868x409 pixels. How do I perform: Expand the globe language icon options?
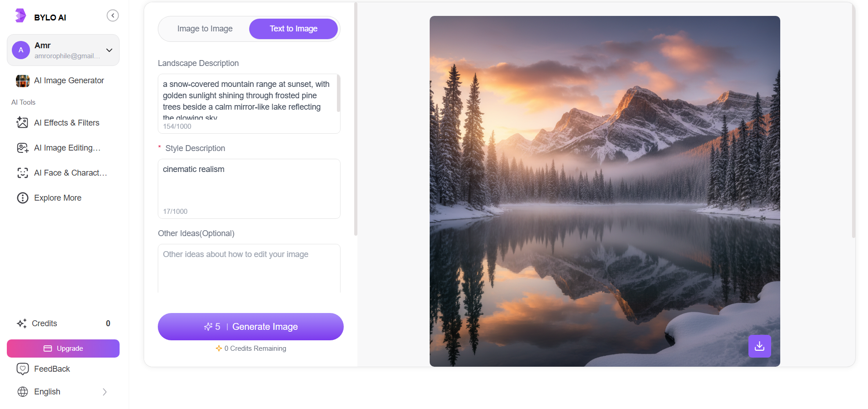click(x=23, y=392)
